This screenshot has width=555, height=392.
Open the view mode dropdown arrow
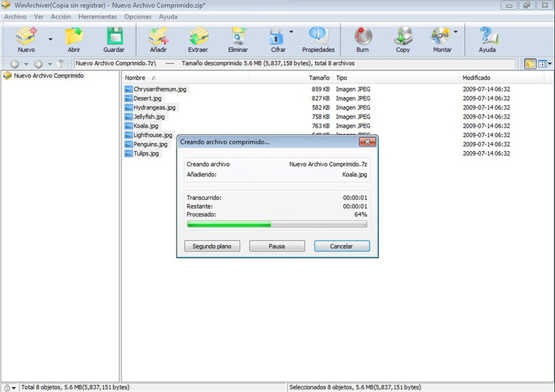pos(549,64)
